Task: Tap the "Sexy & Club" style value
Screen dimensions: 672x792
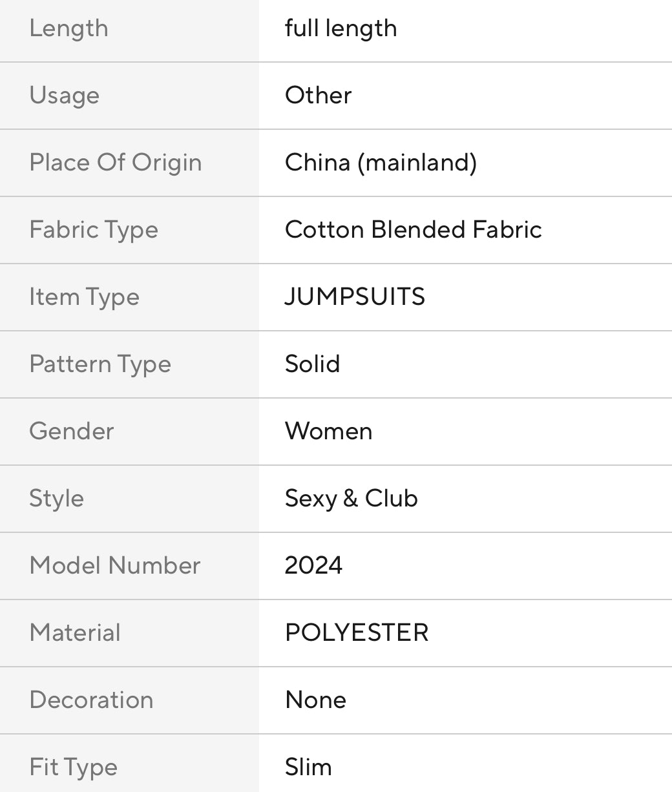Action: 351,499
